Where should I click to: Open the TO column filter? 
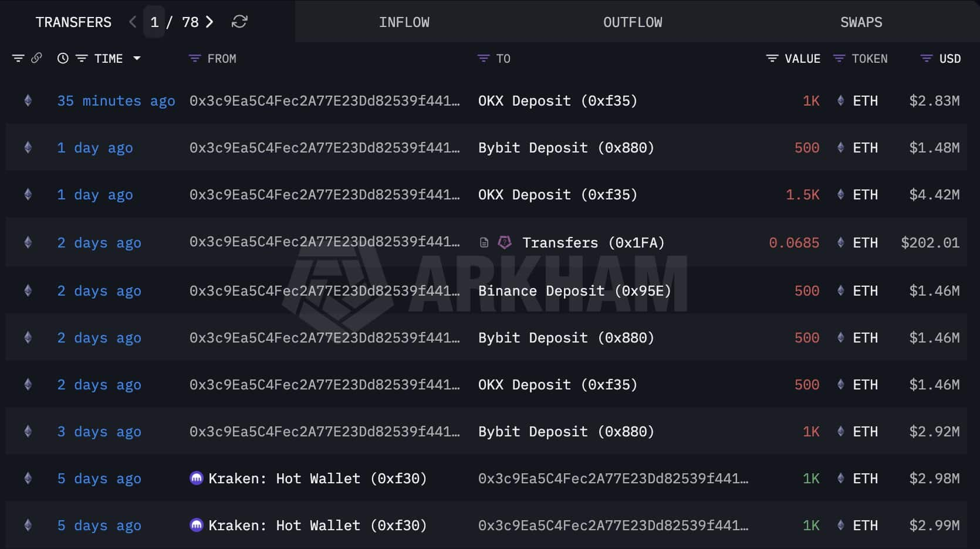point(484,59)
